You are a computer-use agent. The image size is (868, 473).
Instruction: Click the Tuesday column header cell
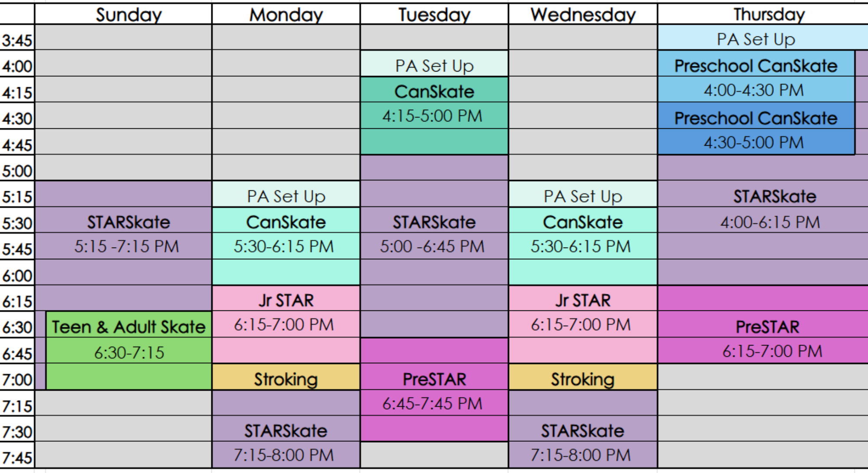click(x=434, y=14)
